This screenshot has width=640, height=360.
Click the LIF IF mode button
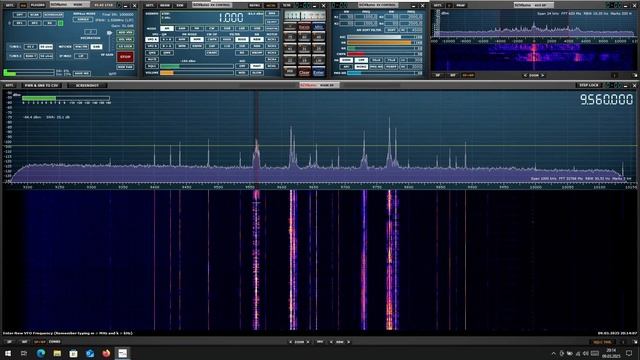[x=81, y=56]
